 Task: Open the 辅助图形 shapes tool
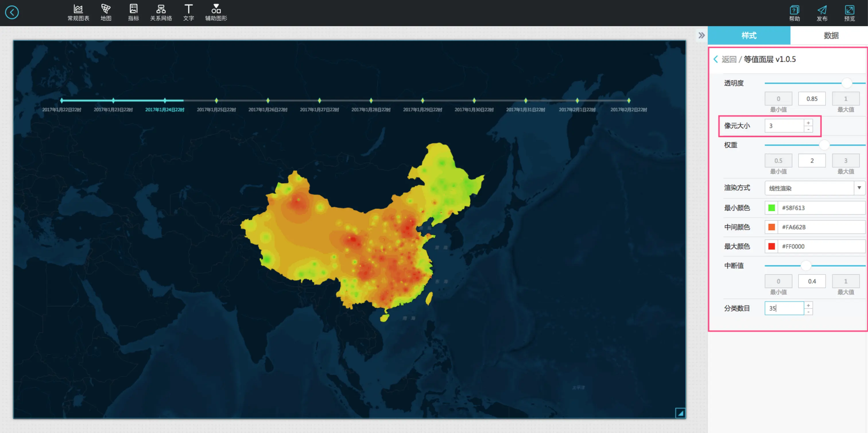[216, 12]
